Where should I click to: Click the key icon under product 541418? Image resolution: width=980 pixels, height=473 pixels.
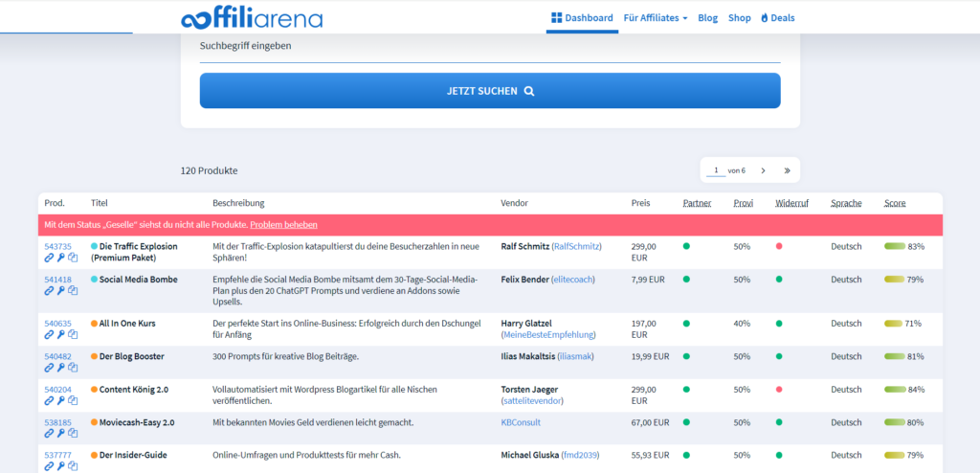[x=60, y=290]
